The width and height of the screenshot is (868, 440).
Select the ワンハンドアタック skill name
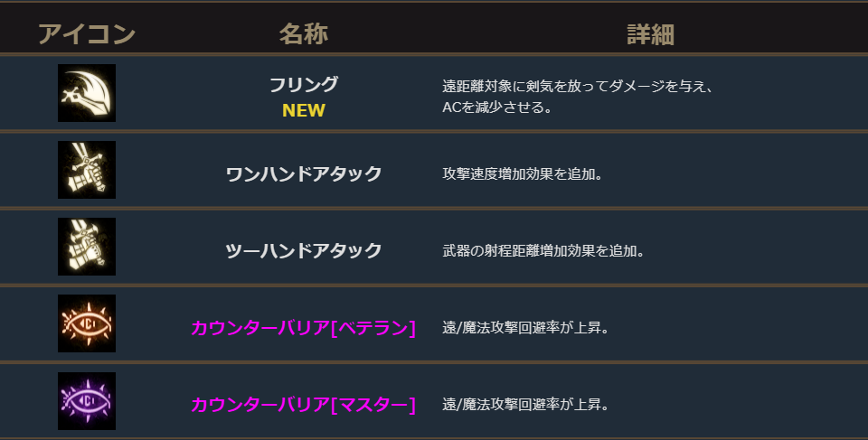click(x=303, y=173)
